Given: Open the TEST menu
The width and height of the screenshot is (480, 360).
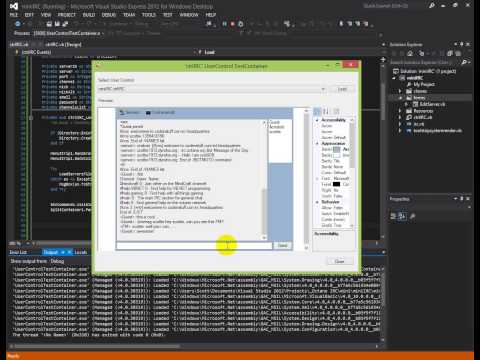Looking at the screenshot, I should [168, 15].
